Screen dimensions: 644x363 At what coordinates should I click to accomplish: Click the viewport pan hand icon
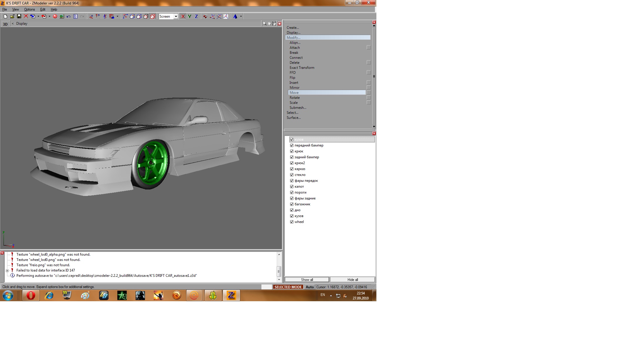point(269,24)
